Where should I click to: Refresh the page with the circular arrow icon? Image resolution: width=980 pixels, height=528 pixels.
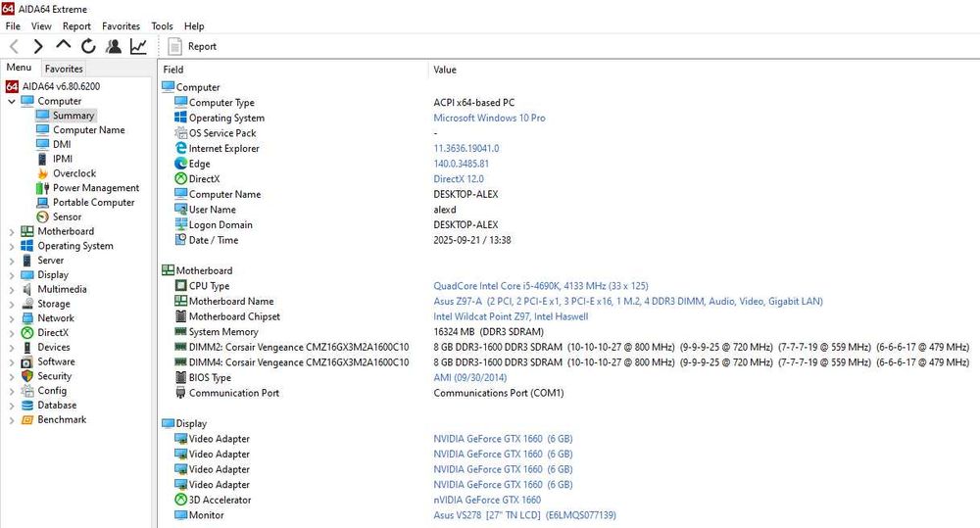88,46
